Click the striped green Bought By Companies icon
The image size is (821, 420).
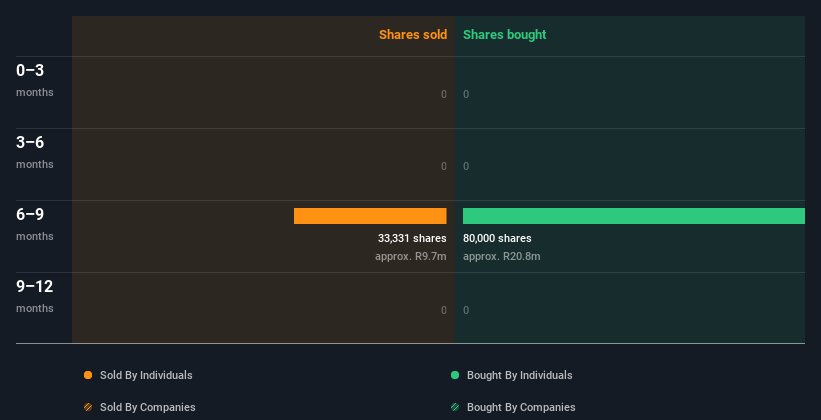pos(455,407)
